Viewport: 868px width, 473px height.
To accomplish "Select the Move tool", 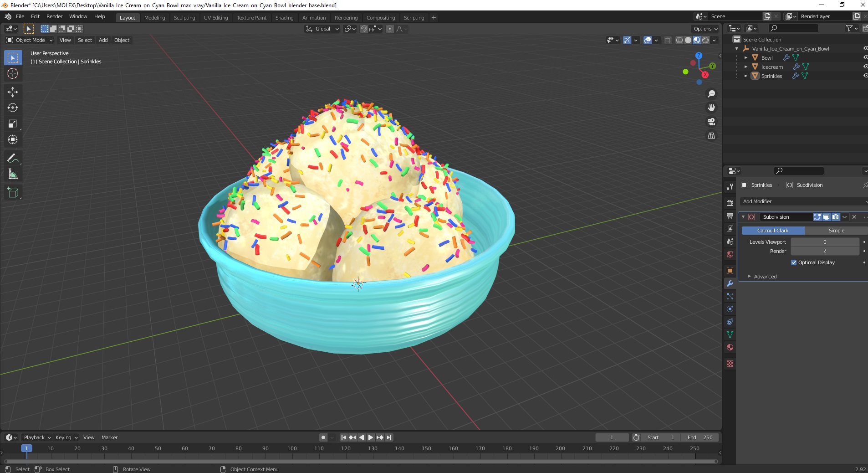I will (x=13, y=92).
